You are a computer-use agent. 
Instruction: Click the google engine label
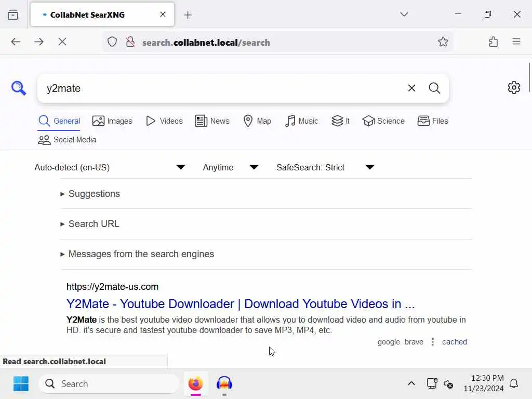pos(389,342)
